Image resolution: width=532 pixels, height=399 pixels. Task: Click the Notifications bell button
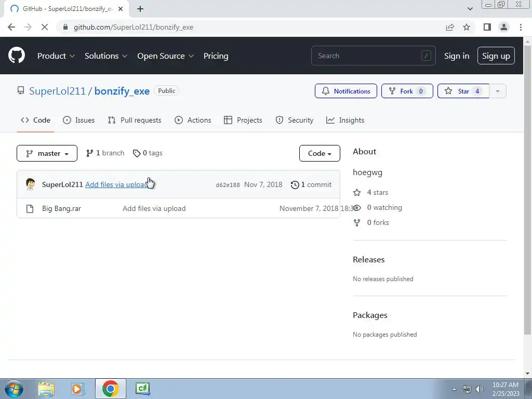[x=345, y=91]
